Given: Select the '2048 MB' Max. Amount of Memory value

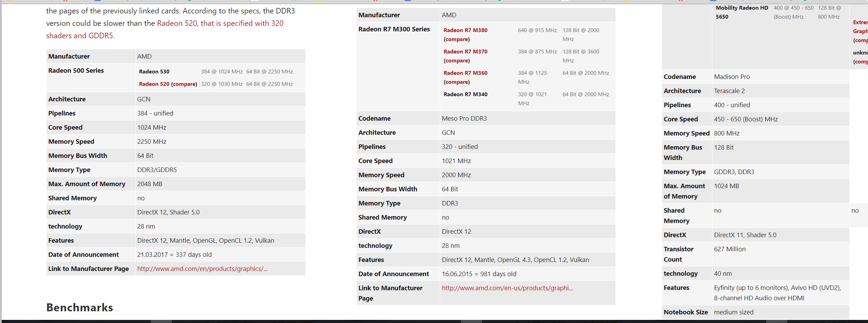Looking at the screenshot, I should 150,184.
